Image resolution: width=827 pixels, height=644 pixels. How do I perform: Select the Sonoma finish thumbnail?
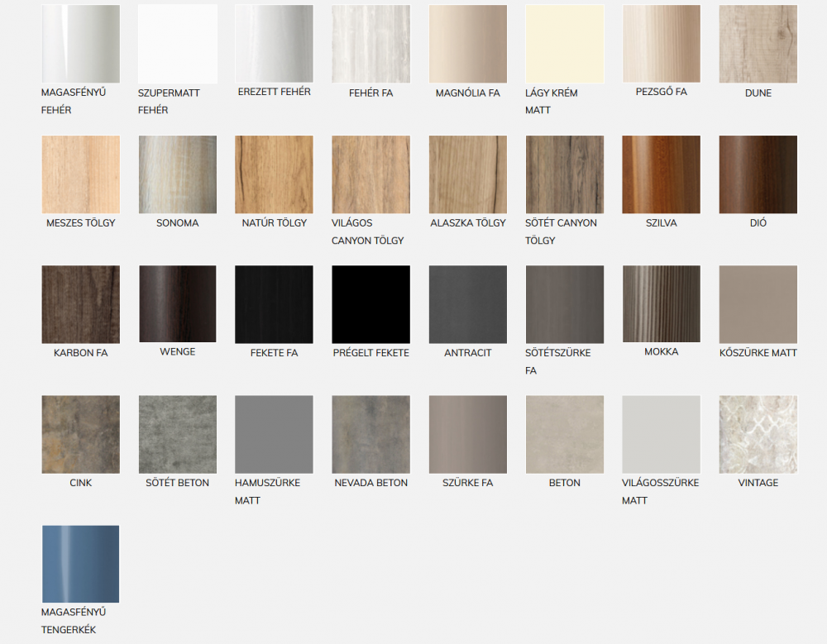(x=177, y=174)
